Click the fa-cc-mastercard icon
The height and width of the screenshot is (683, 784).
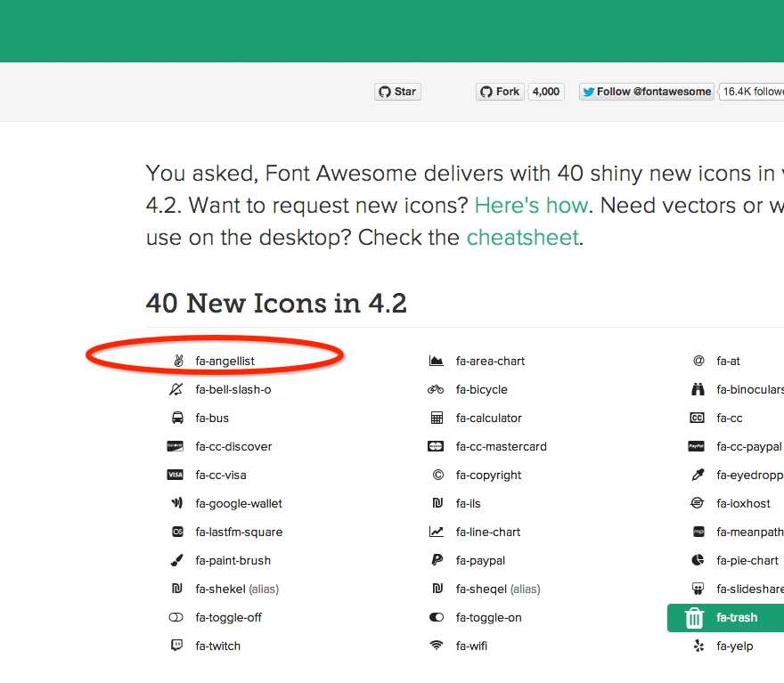[x=436, y=446]
